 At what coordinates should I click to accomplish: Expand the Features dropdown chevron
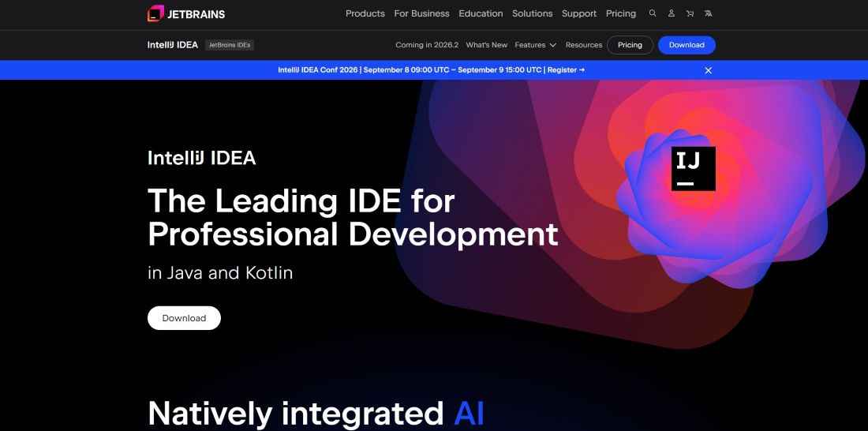552,45
